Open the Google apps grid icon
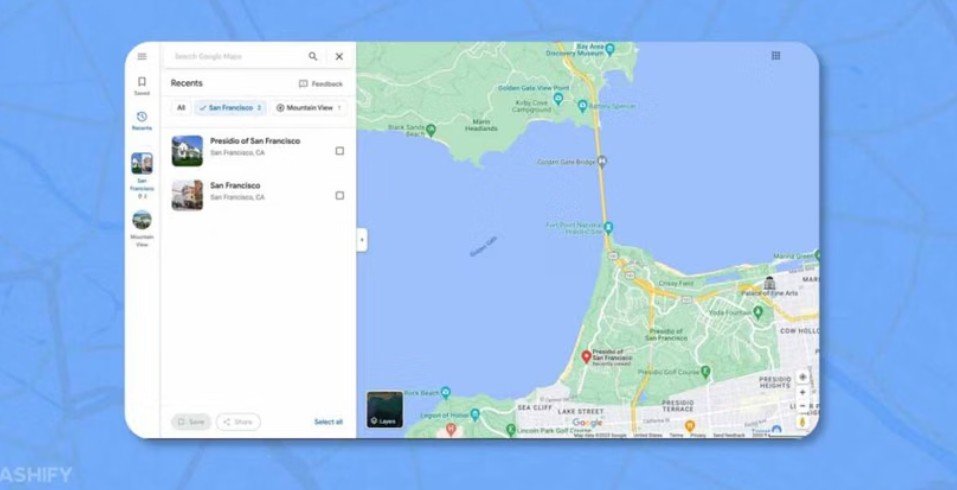This screenshot has width=957, height=490. 776,56
